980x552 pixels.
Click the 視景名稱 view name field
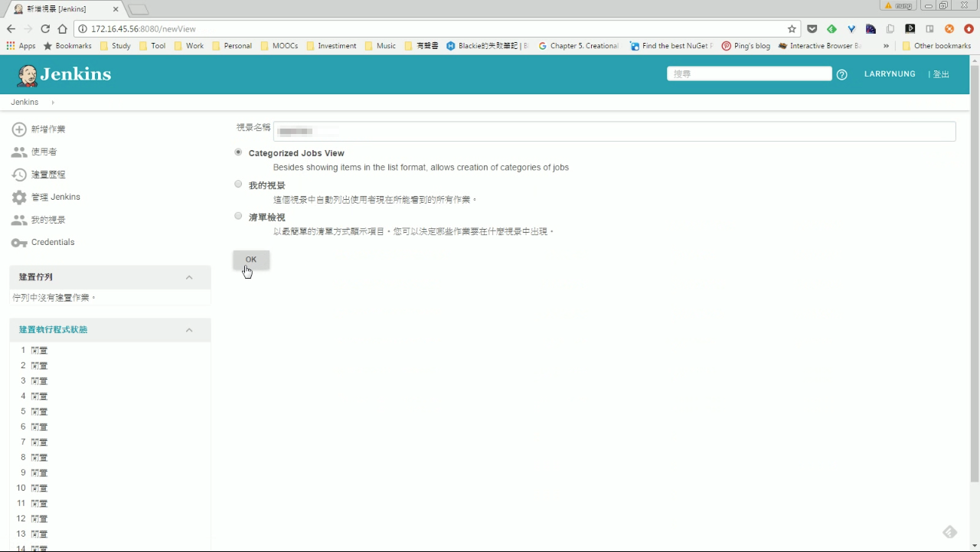(x=615, y=131)
